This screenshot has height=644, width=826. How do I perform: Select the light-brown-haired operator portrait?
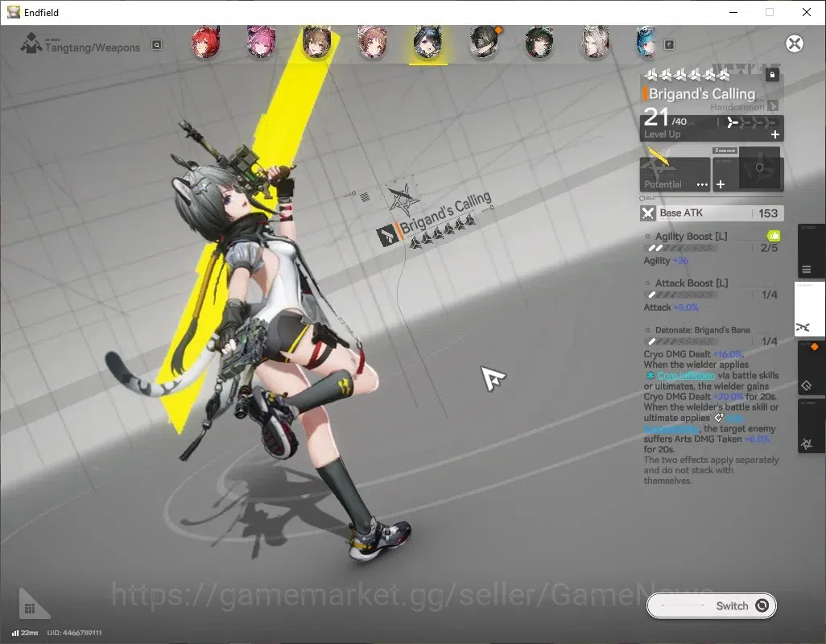click(x=373, y=42)
